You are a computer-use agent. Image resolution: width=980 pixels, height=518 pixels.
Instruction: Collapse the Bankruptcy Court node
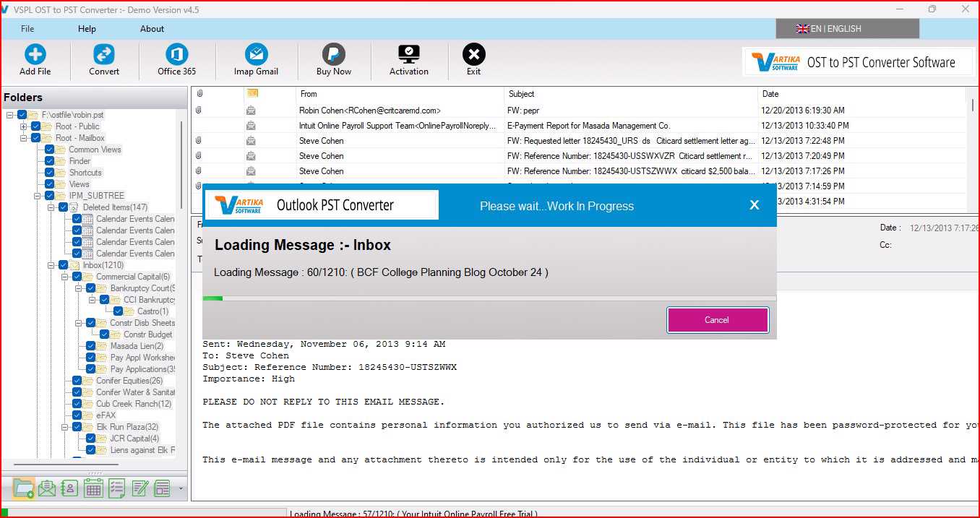pyautogui.click(x=79, y=288)
